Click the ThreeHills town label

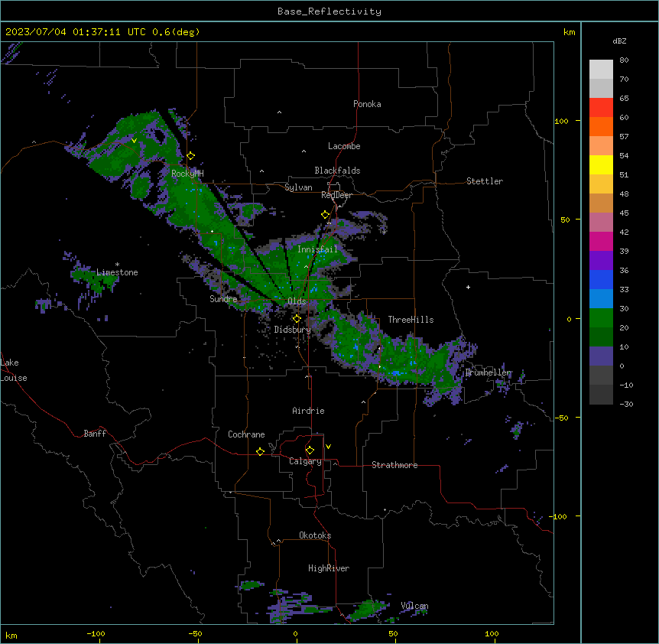[411, 320]
